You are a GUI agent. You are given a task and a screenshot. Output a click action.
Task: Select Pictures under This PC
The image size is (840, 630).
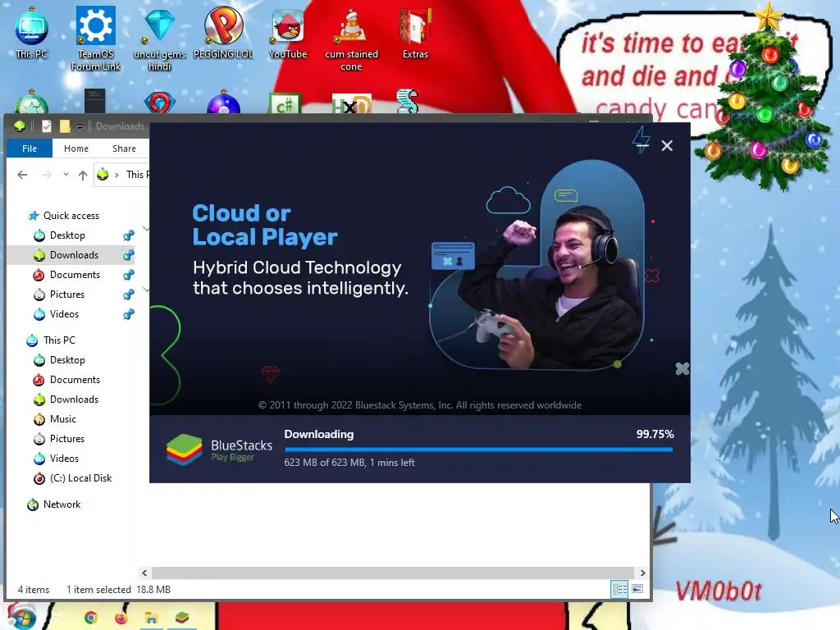pyautogui.click(x=67, y=439)
